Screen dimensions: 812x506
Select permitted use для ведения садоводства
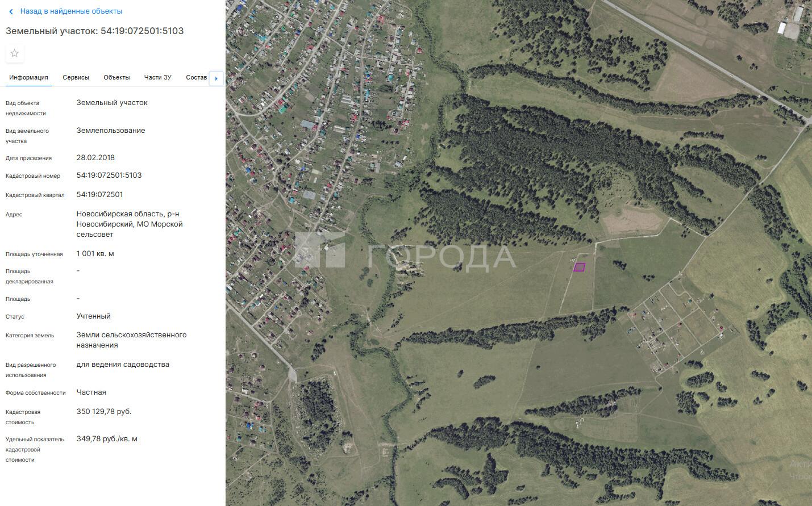pos(123,364)
